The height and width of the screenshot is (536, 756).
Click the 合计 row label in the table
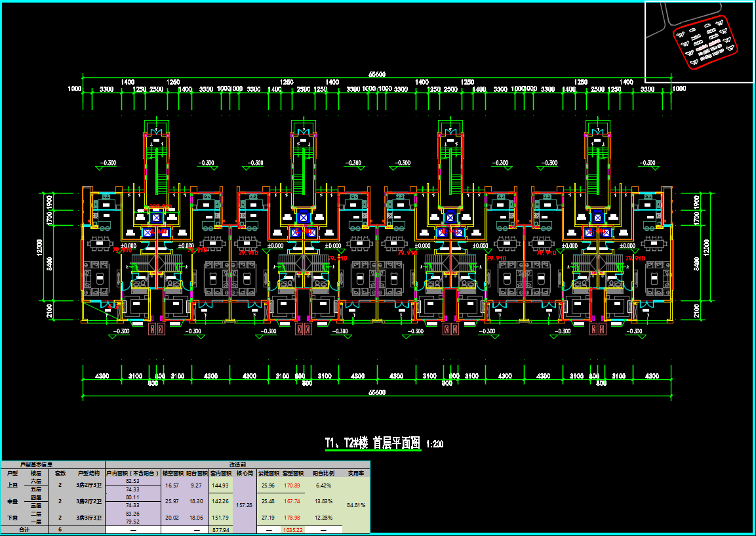24,529
